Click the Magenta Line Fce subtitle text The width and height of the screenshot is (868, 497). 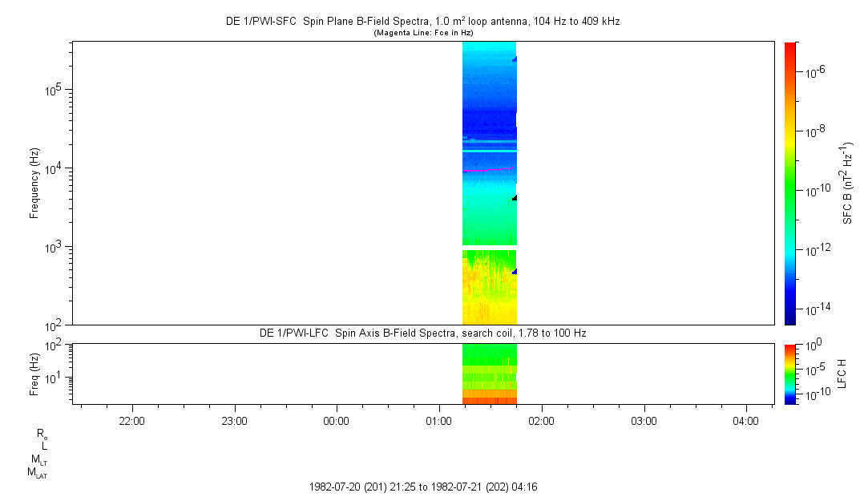pos(423,33)
